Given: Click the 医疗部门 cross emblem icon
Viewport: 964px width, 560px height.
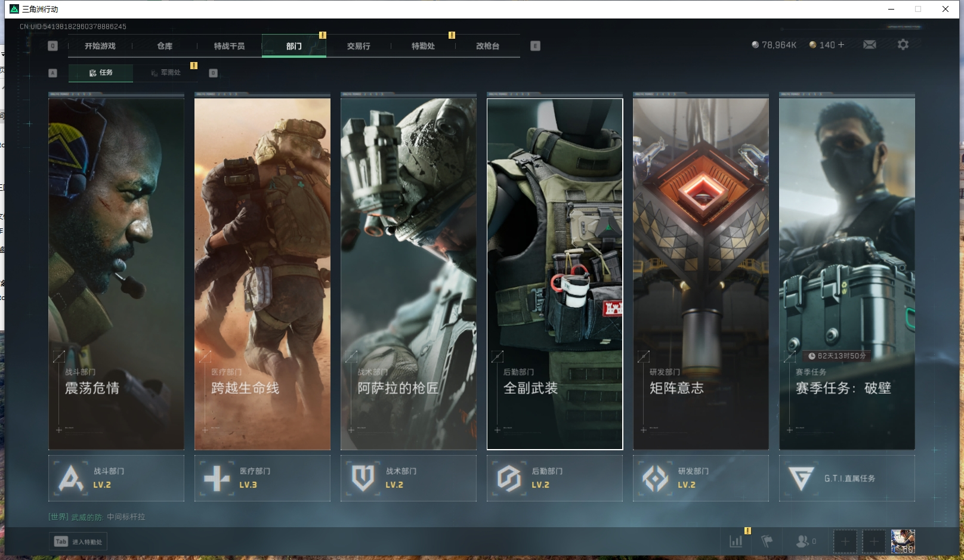Looking at the screenshot, I should click(x=217, y=478).
